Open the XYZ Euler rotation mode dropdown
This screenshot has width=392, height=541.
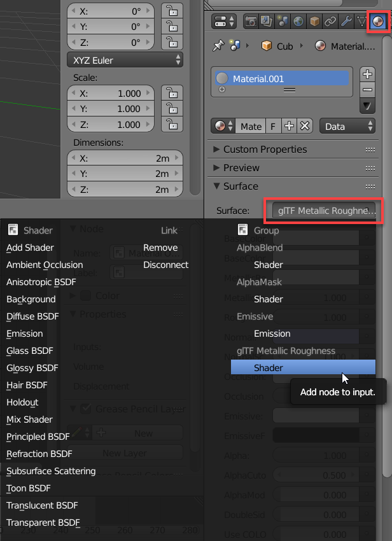tap(125, 60)
